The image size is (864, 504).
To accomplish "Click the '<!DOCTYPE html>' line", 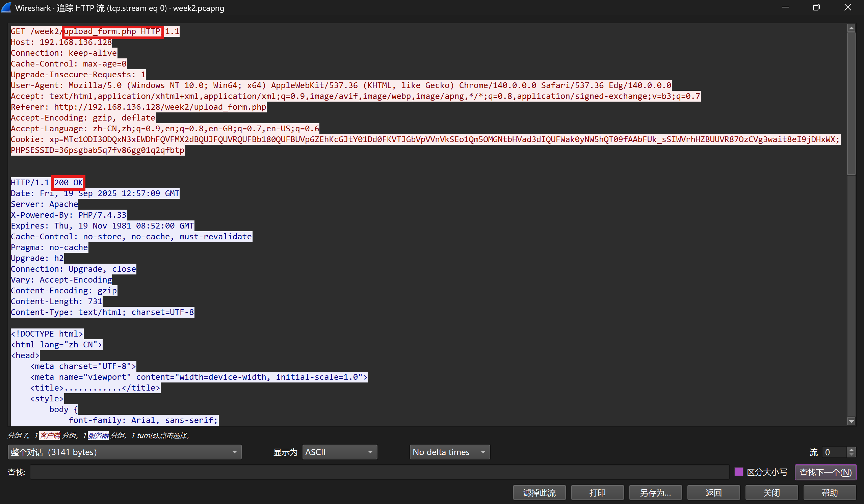I will (x=47, y=334).
